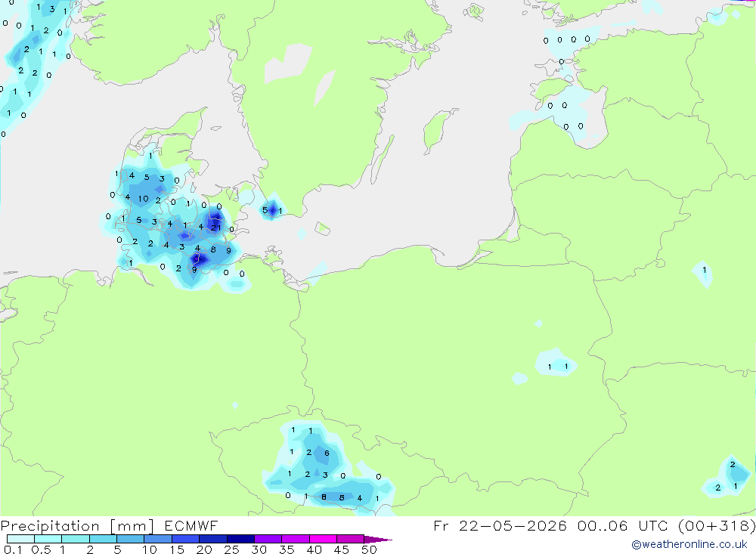Select the violet swatch between 35 and 40
This screenshot has height=554, width=756.
coord(296,539)
